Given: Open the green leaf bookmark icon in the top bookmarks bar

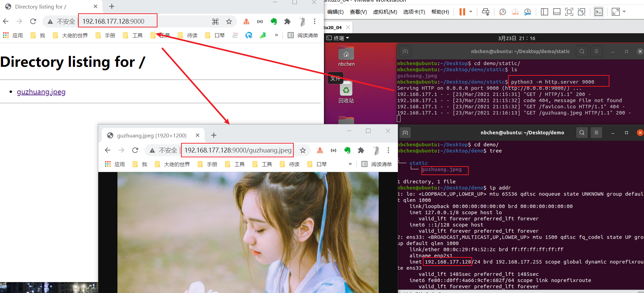Looking at the screenshot, I should tap(263, 35).
